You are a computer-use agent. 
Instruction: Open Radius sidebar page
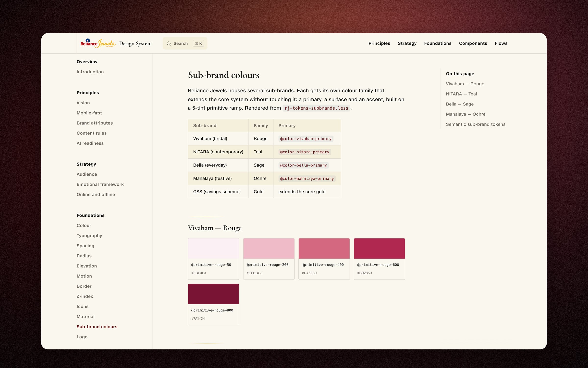click(x=84, y=256)
